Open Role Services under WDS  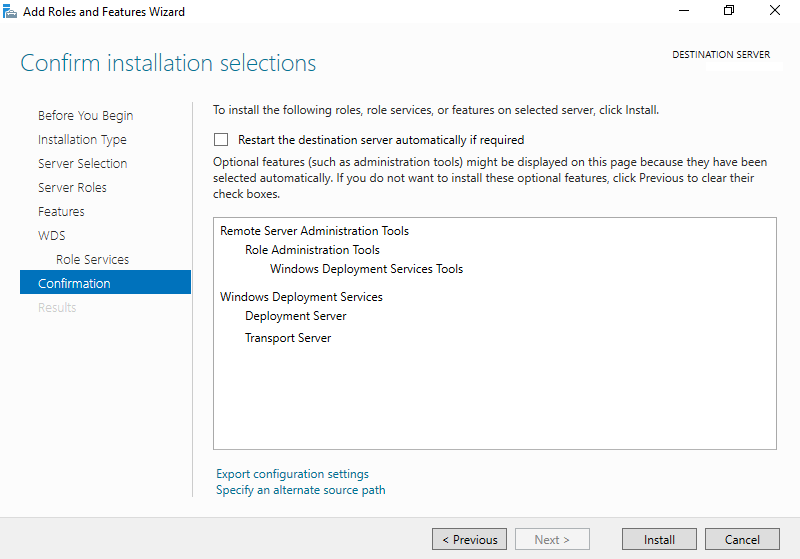[x=92, y=260]
